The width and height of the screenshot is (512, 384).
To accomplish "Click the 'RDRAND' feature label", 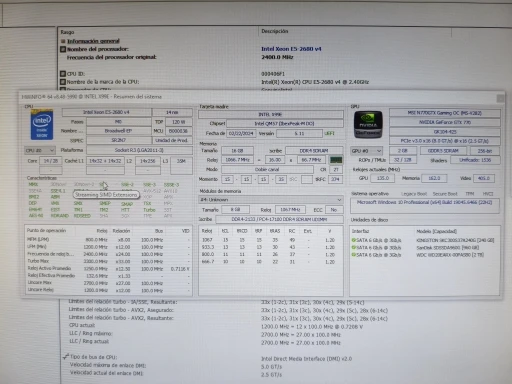I will (60, 216).
